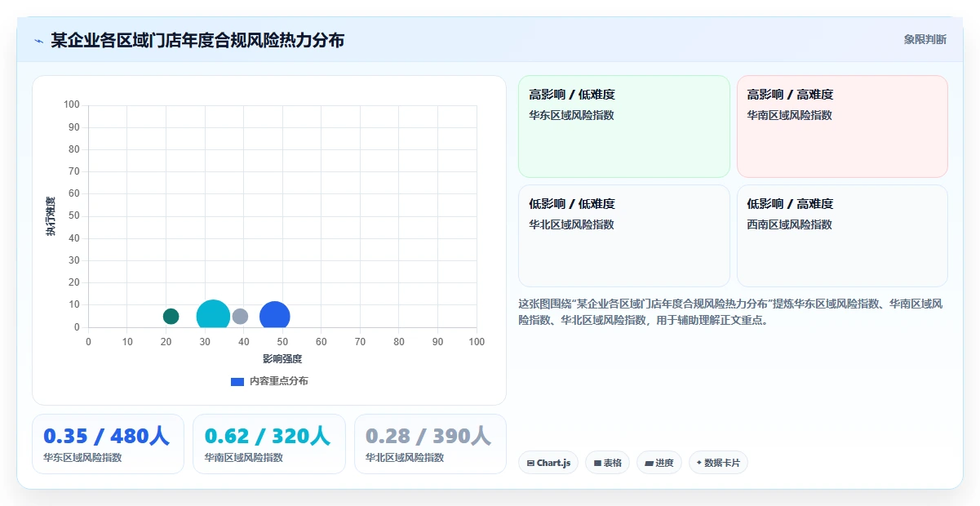Click the description paragraph below quadrants
This screenshot has height=506, width=980.
[x=732, y=312]
